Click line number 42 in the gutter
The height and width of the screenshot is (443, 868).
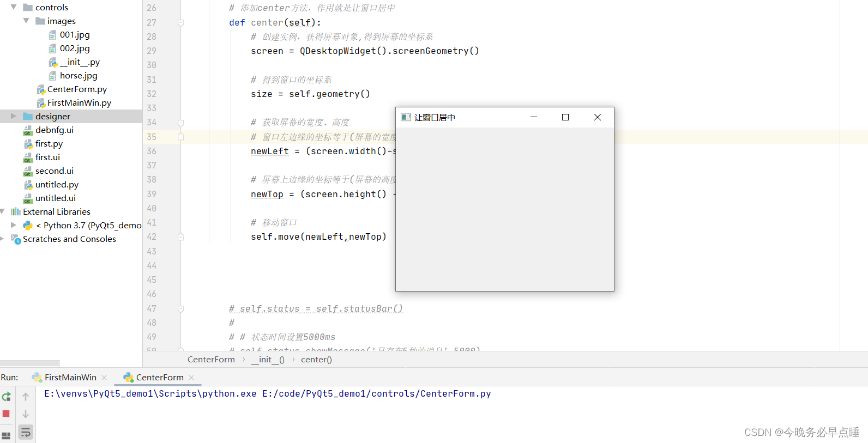click(x=152, y=236)
